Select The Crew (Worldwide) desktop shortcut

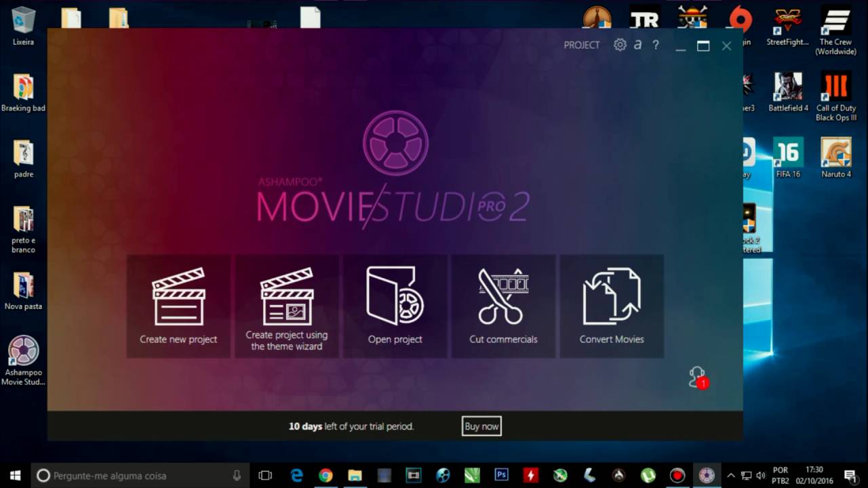tap(835, 30)
